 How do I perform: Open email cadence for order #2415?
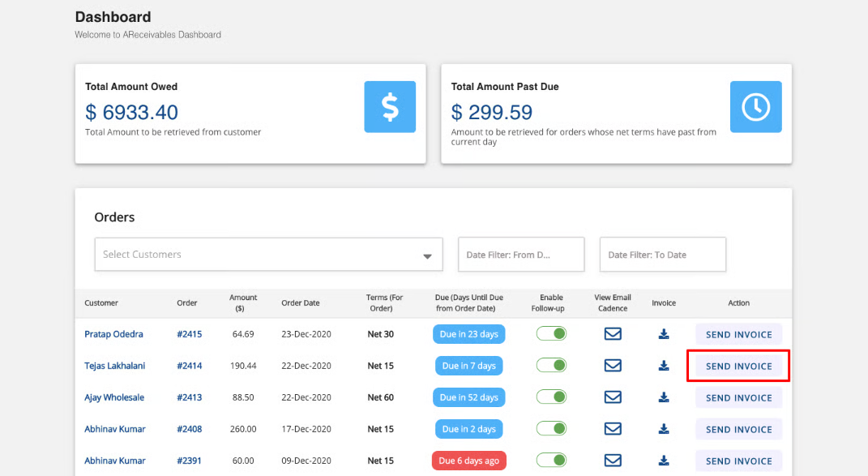[x=613, y=334]
